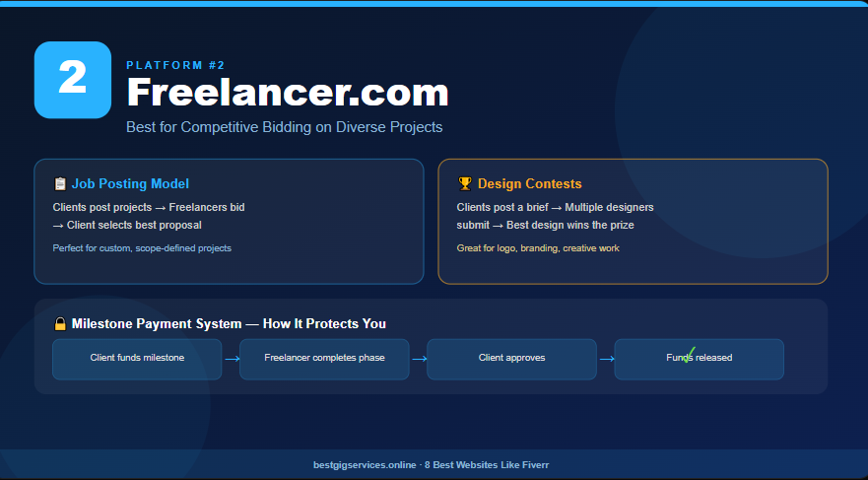
Task: Click the trophy icon beside Design Contests
Action: pyautogui.click(x=465, y=183)
